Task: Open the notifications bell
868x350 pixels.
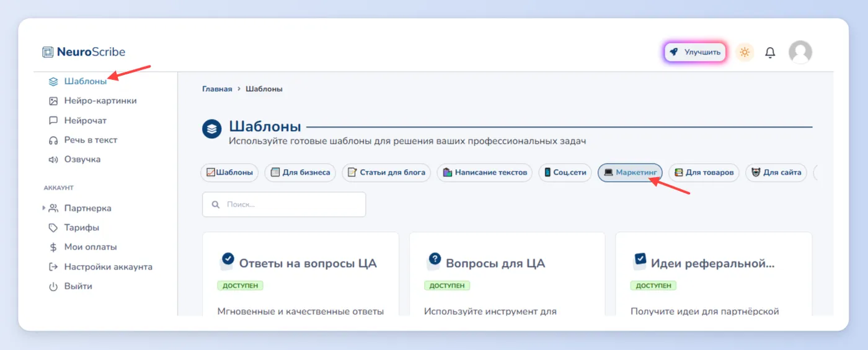Action: coord(770,53)
